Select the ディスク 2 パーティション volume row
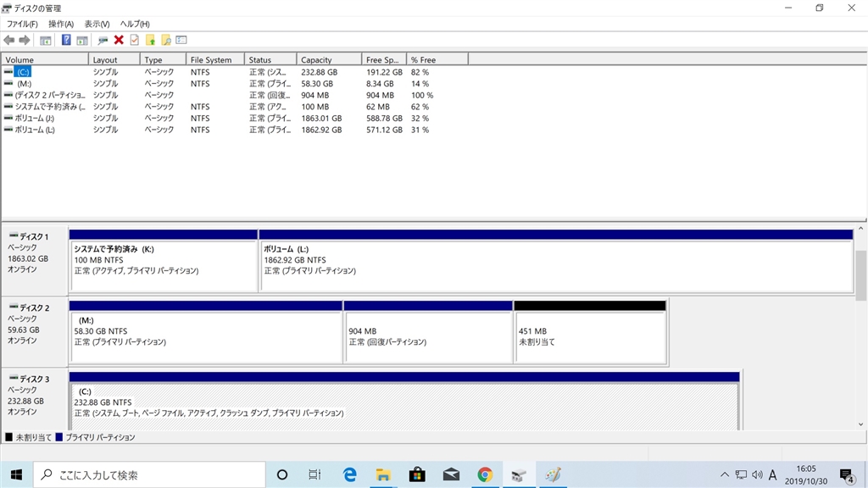This screenshot has width=868, height=488. pyautogui.click(x=236, y=95)
